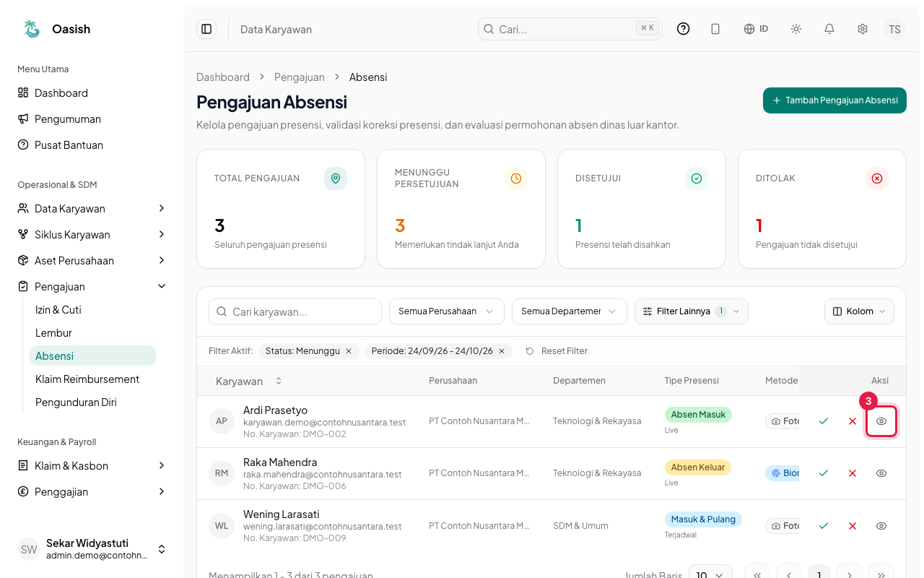Open notifications bell icon
924x578 pixels.
coord(829,29)
